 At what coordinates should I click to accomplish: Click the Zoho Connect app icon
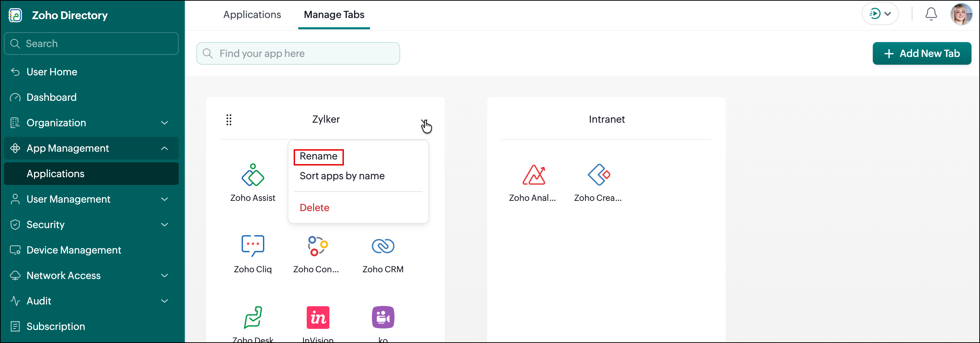pos(318,246)
